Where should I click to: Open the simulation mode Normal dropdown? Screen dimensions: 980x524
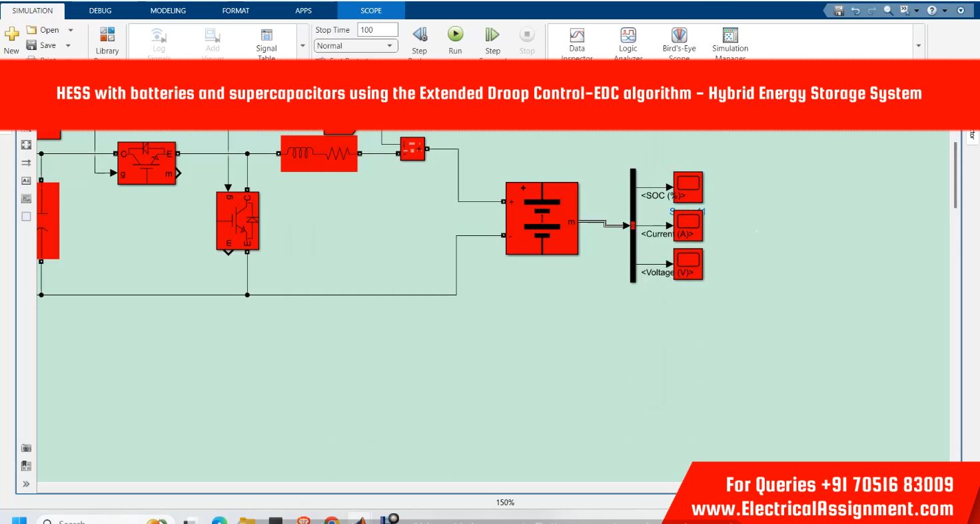point(356,46)
